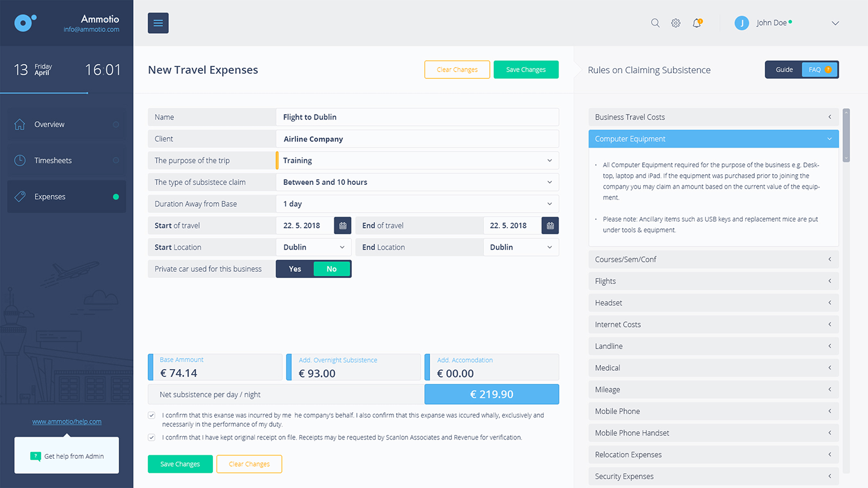Viewport: 868px width, 488px height.
Task: Click the rules panel vertical scrollbar
Action: click(846, 135)
